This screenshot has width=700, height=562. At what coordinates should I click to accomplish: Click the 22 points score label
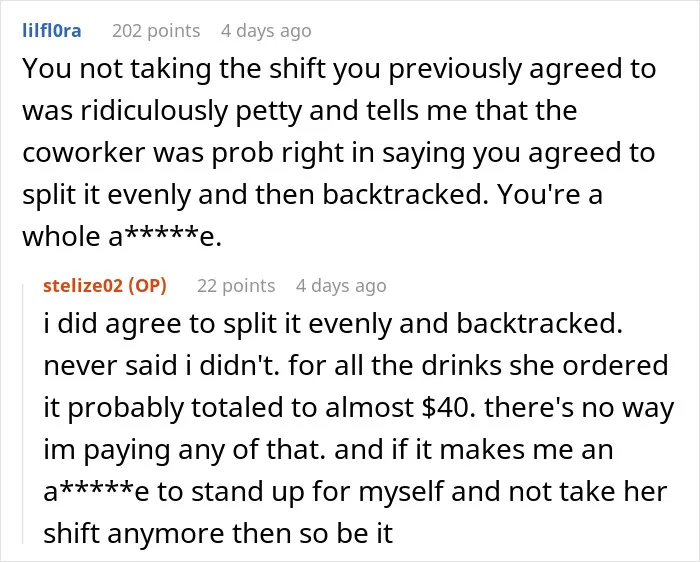tap(236, 286)
